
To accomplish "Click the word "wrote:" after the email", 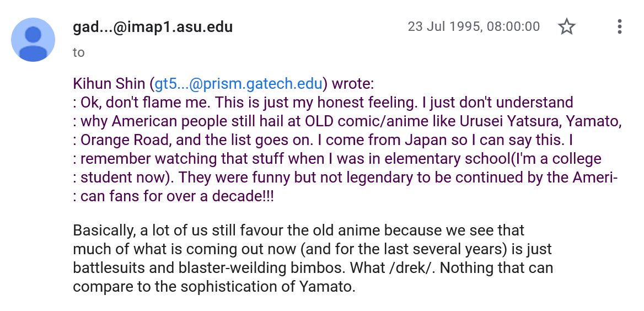I will [x=353, y=83].
